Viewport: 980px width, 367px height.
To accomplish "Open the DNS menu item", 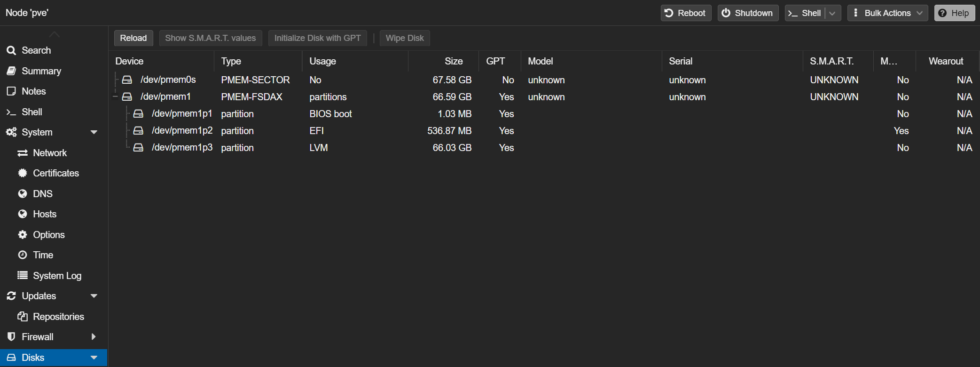I will pos(43,194).
